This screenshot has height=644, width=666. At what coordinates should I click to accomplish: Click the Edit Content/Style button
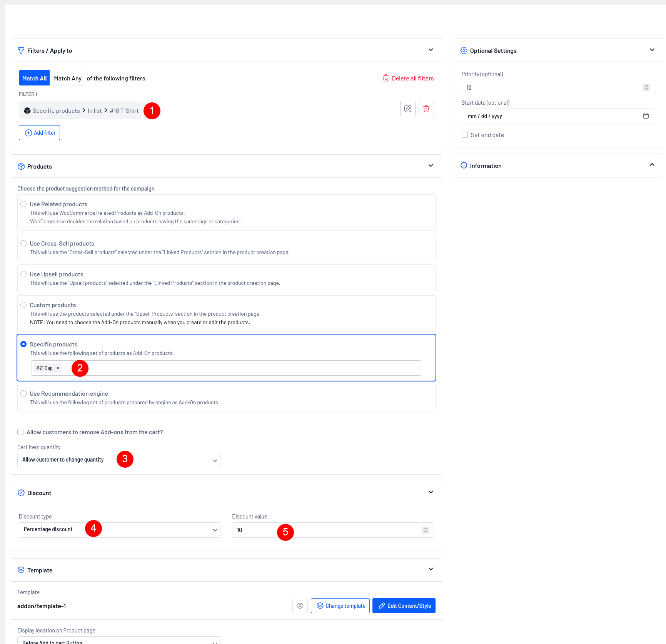(404, 606)
